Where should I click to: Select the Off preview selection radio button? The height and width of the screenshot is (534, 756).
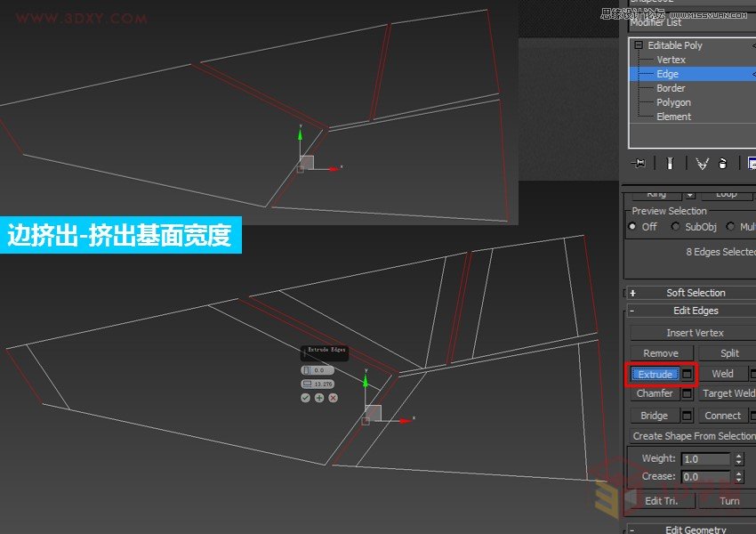tap(633, 227)
